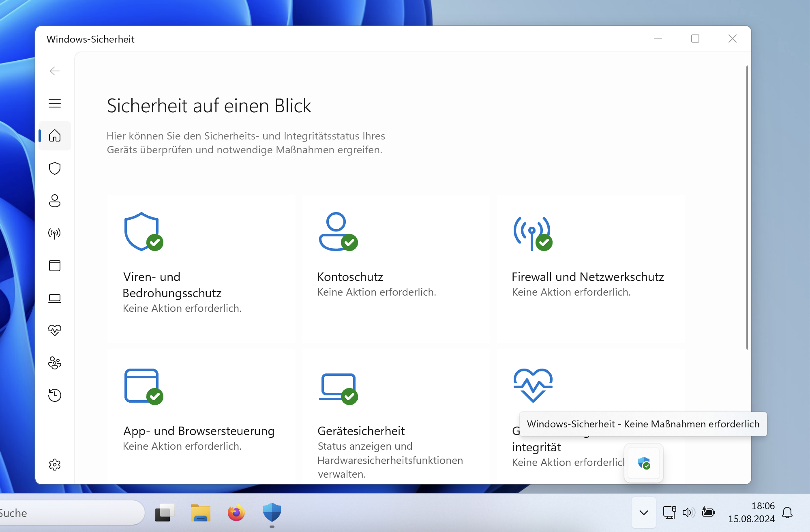Go back with the arrow button
This screenshot has width=810, height=532.
pos(55,71)
